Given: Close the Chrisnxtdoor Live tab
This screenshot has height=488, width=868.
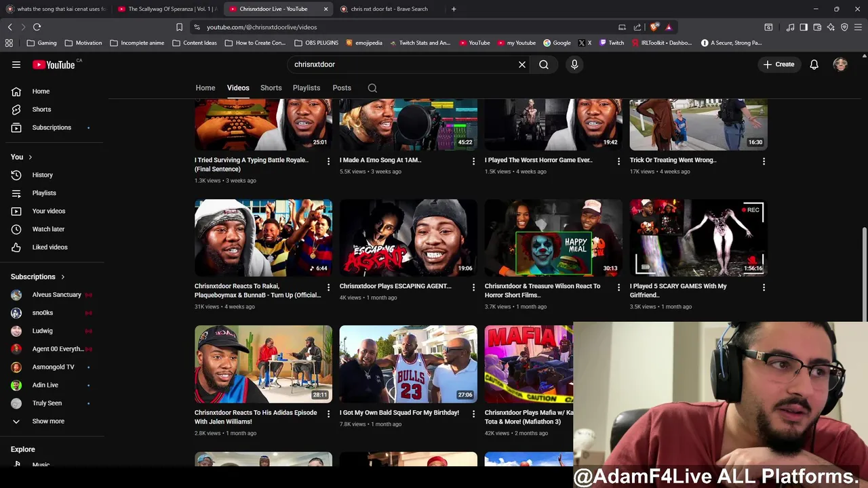Looking at the screenshot, I should (325, 9).
